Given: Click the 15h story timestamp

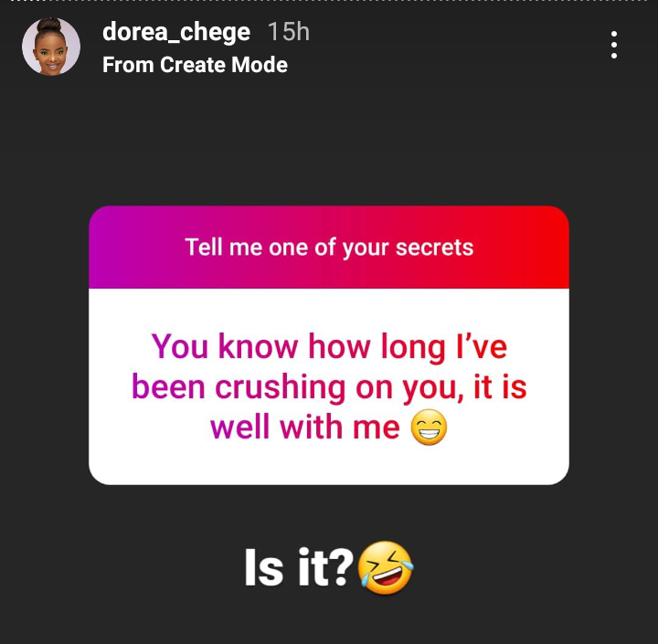Looking at the screenshot, I should click(x=288, y=32).
